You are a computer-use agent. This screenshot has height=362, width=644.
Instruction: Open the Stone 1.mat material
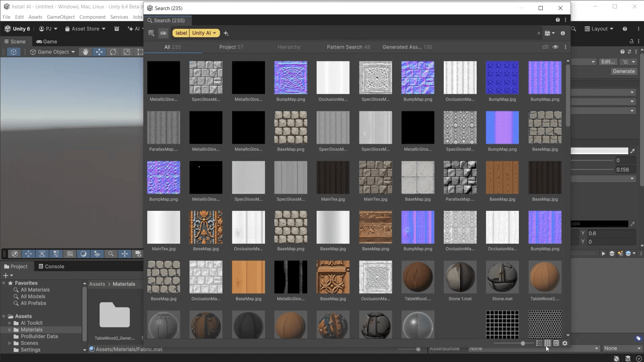(x=460, y=281)
